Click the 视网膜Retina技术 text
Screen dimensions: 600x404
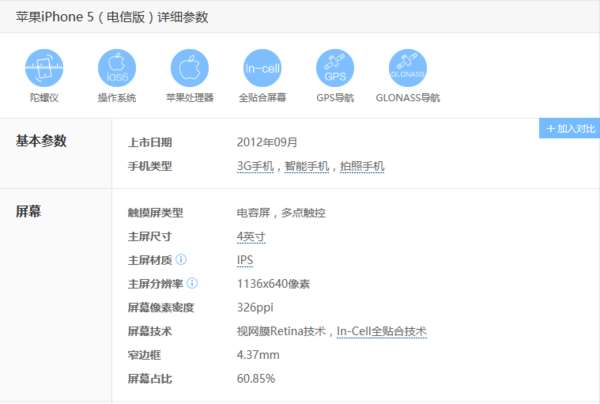[281, 331]
